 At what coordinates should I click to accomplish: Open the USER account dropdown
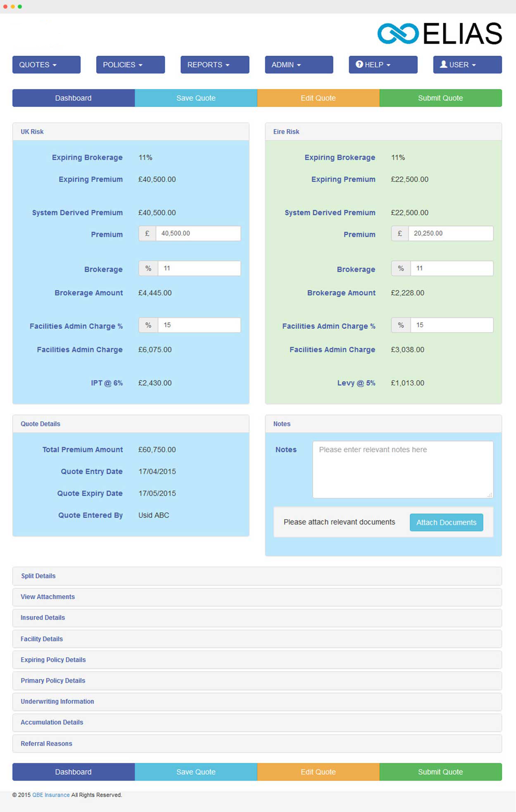click(467, 65)
